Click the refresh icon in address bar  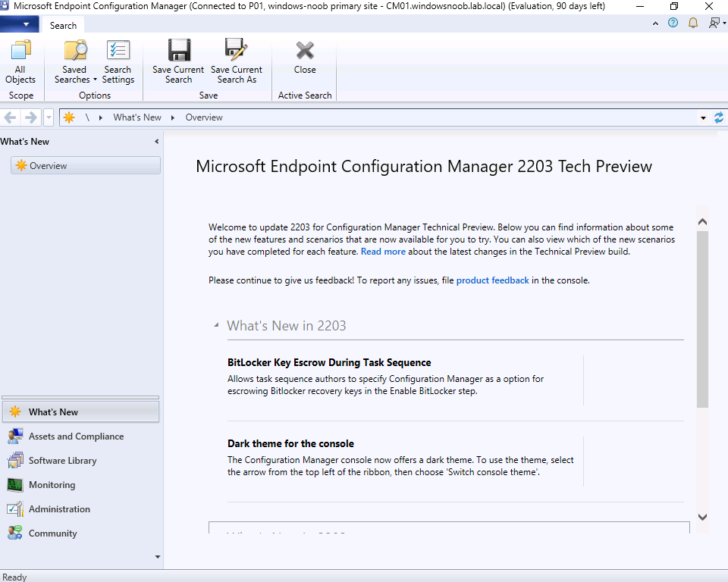click(719, 117)
